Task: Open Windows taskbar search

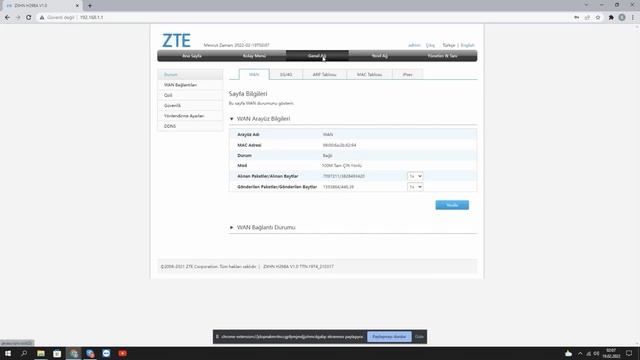Action: point(24,353)
